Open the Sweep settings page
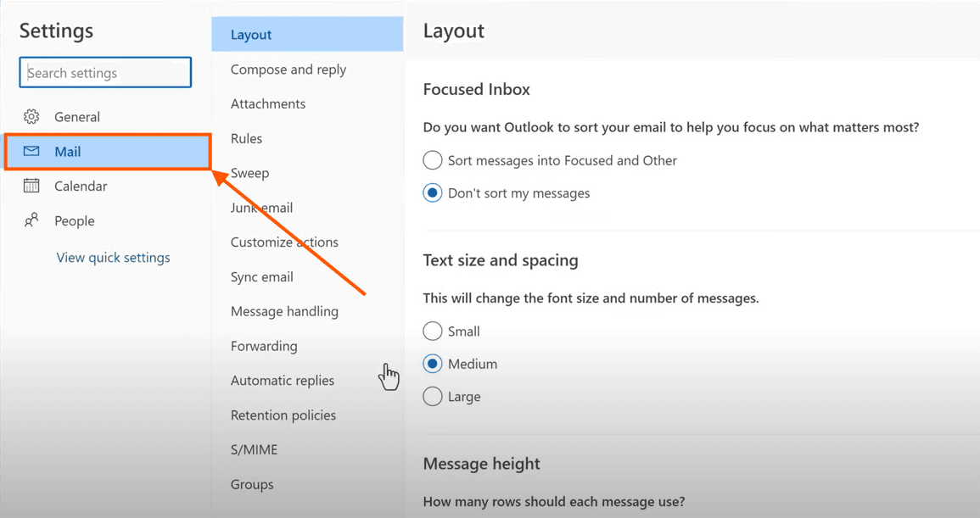 point(249,172)
